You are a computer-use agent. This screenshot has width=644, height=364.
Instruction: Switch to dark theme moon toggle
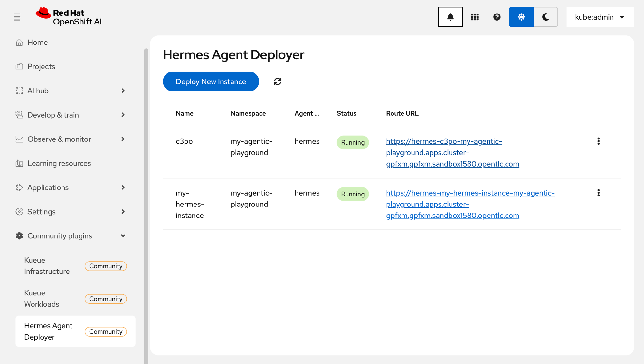pyautogui.click(x=545, y=17)
